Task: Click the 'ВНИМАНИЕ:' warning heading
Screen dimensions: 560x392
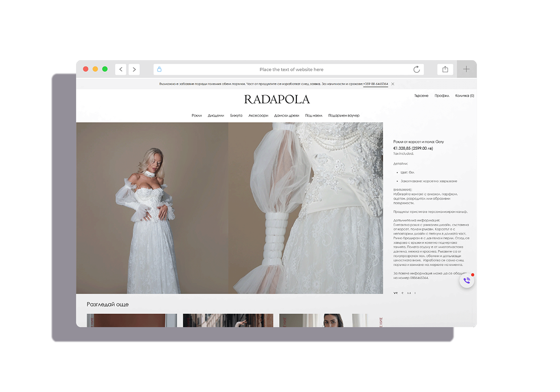Action: tap(403, 190)
